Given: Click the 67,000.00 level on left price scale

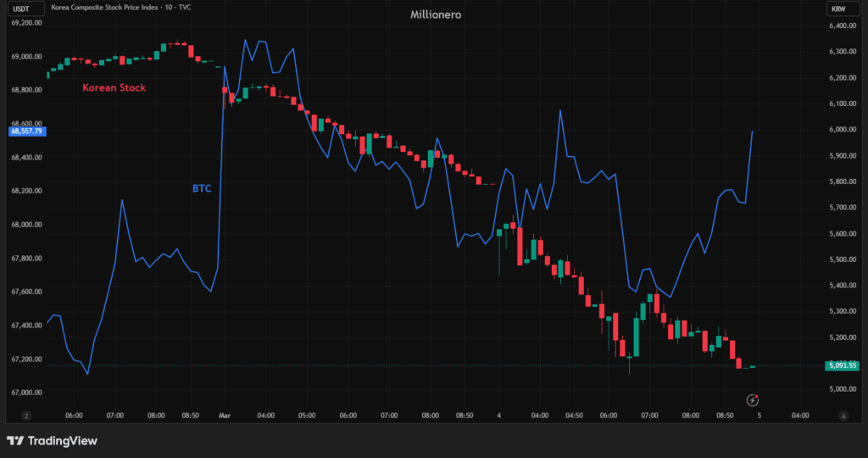Looking at the screenshot, I should 27,393.
